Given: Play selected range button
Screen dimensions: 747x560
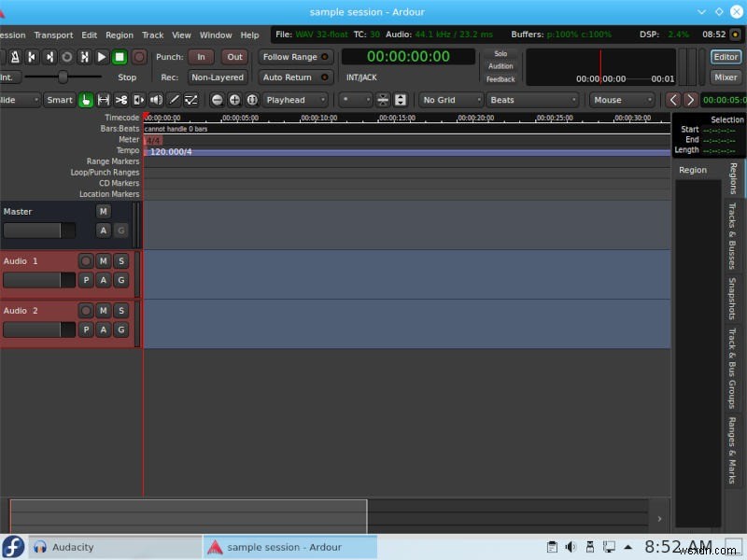Looking at the screenshot, I should coord(84,57).
